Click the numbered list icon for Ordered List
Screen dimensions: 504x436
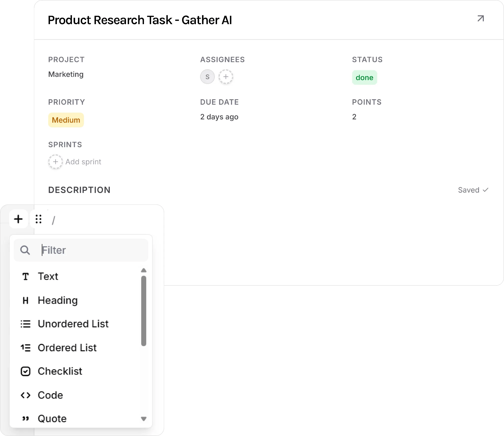pyautogui.click(x=26, y=348)
